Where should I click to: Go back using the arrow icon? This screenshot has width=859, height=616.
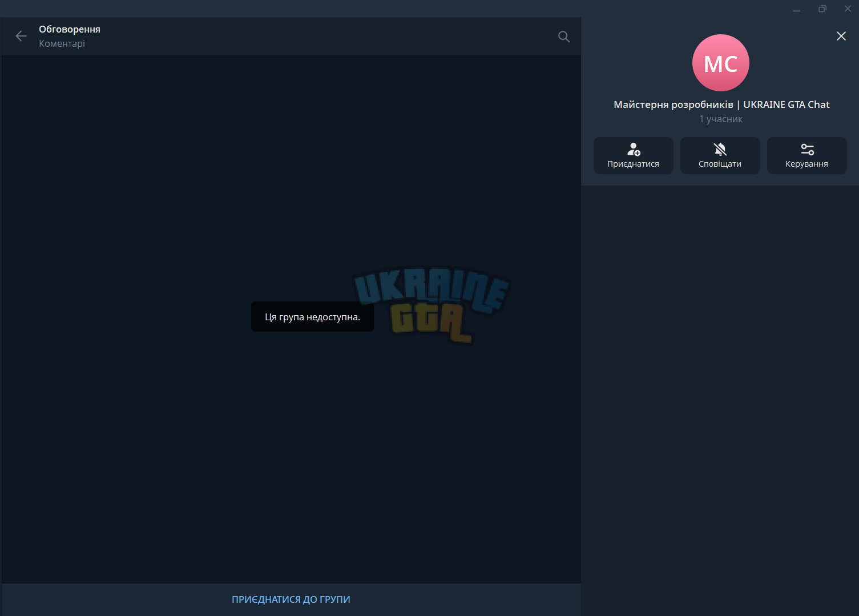point(21,37)
